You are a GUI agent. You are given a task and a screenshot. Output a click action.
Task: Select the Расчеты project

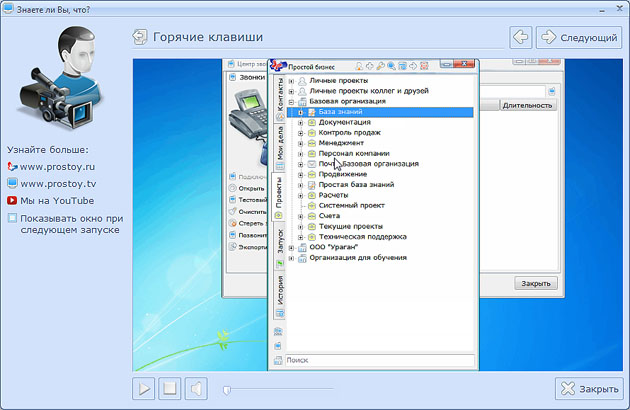[x=333, y=195]
